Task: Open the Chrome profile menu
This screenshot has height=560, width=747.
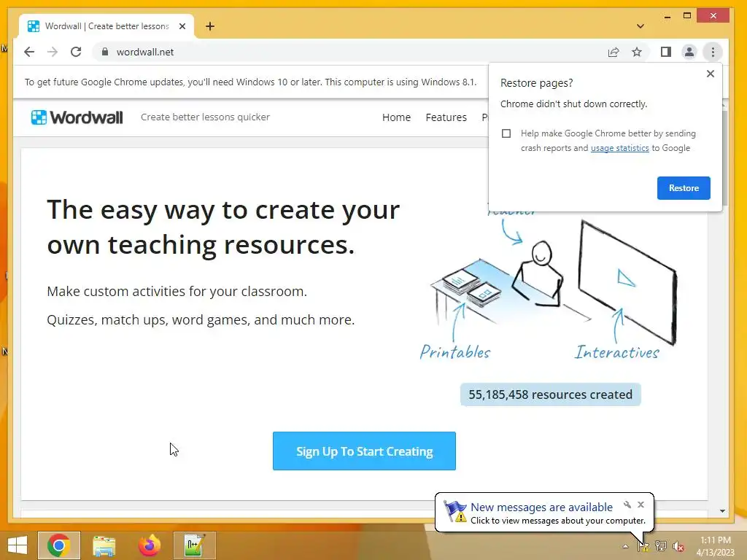Action: 689,52
